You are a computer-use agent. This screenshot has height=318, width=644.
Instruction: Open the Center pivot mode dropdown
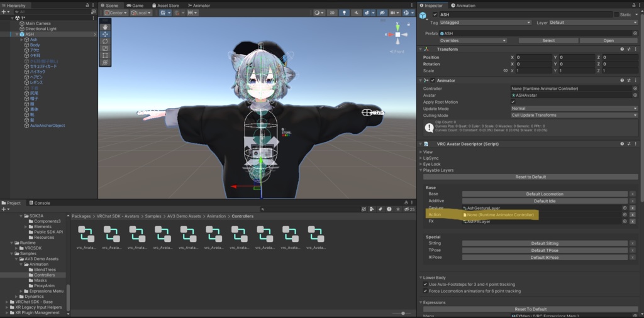point(116,13)
